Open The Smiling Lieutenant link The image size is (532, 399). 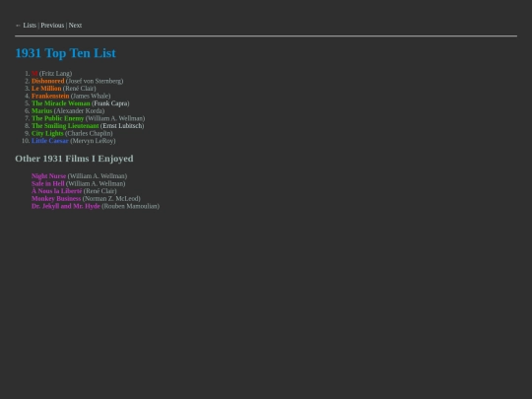(x=65, y=126)
